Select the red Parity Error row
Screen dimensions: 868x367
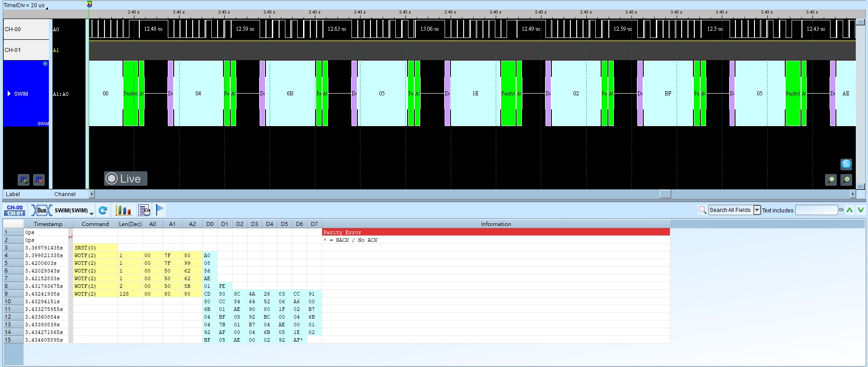tap(496, 232)
